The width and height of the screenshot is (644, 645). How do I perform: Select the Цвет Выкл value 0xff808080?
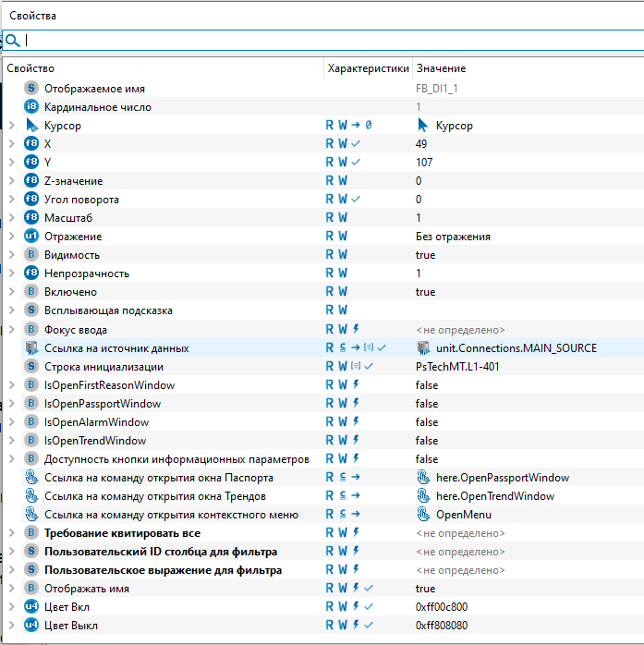click(x=444, y=626)
